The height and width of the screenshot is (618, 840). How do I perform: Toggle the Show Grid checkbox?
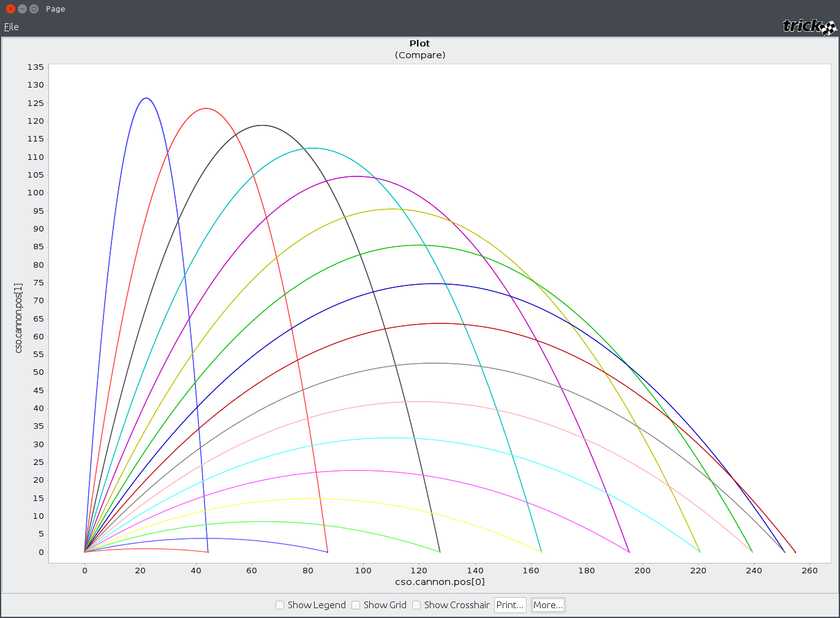click(356, 605)
